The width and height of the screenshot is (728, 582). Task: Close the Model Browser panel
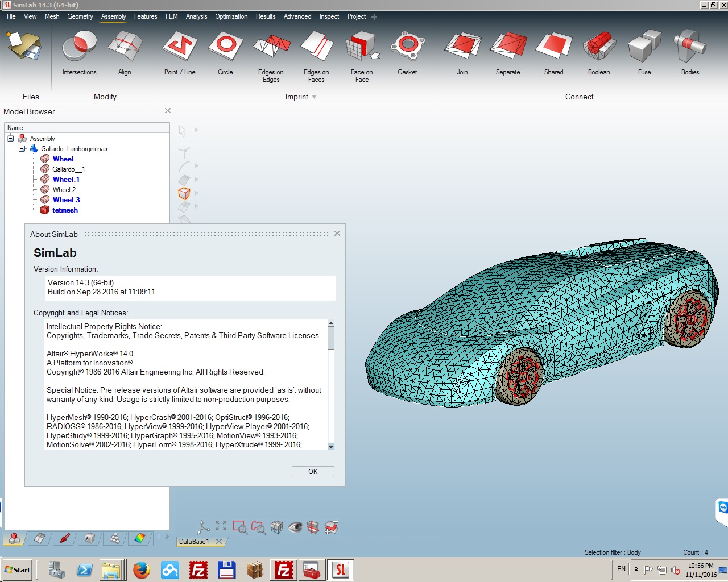[x=168, y=111]
